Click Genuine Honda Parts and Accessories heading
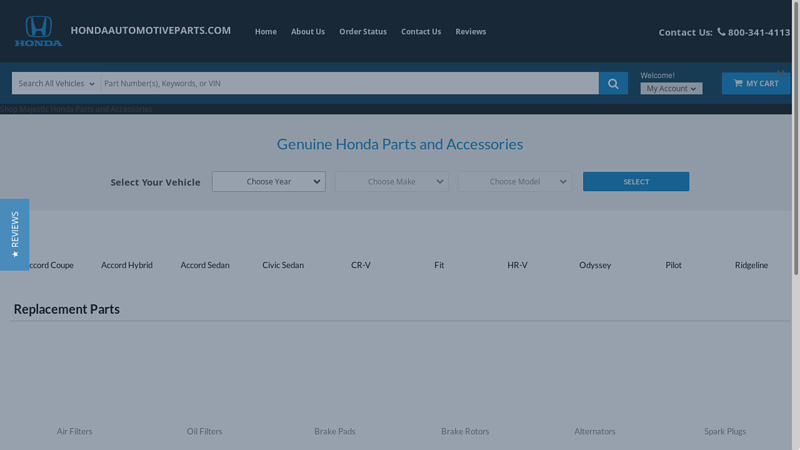Image resolution: width=800 pixels, height=450 pixels. coord(399,144)
